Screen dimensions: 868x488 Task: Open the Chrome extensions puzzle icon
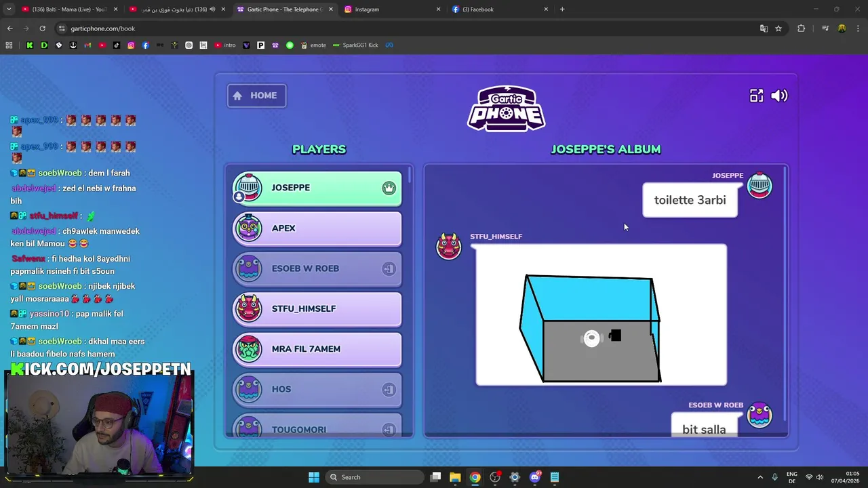pos(802,28)
